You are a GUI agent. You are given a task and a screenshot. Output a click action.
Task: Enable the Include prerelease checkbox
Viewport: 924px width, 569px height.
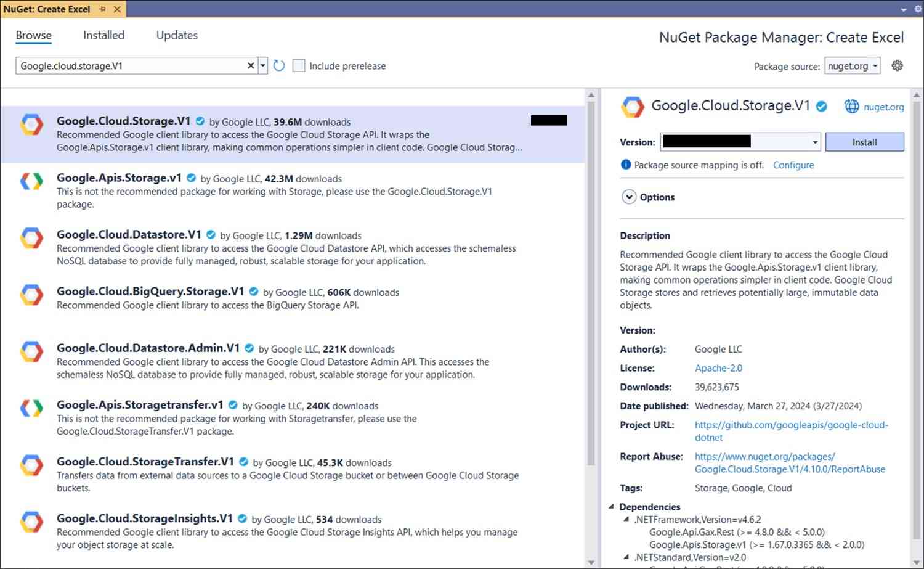click(x=299, y=65)
